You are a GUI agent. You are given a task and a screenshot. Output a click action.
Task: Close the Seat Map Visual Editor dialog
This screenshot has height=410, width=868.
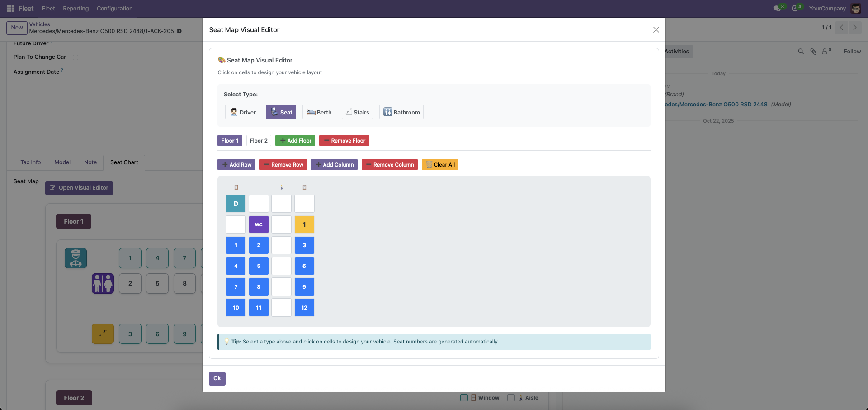point(656,30)
